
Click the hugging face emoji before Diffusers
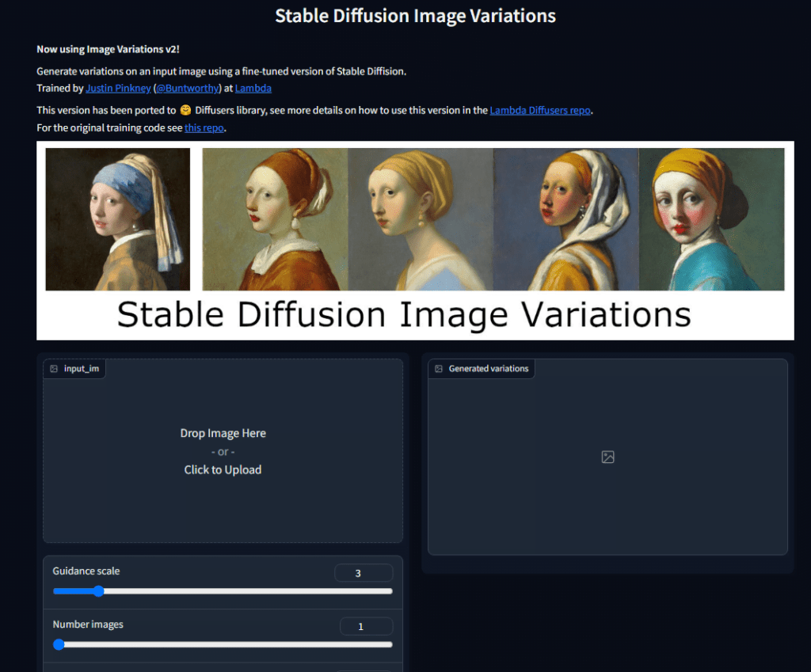tap(185, 111)
